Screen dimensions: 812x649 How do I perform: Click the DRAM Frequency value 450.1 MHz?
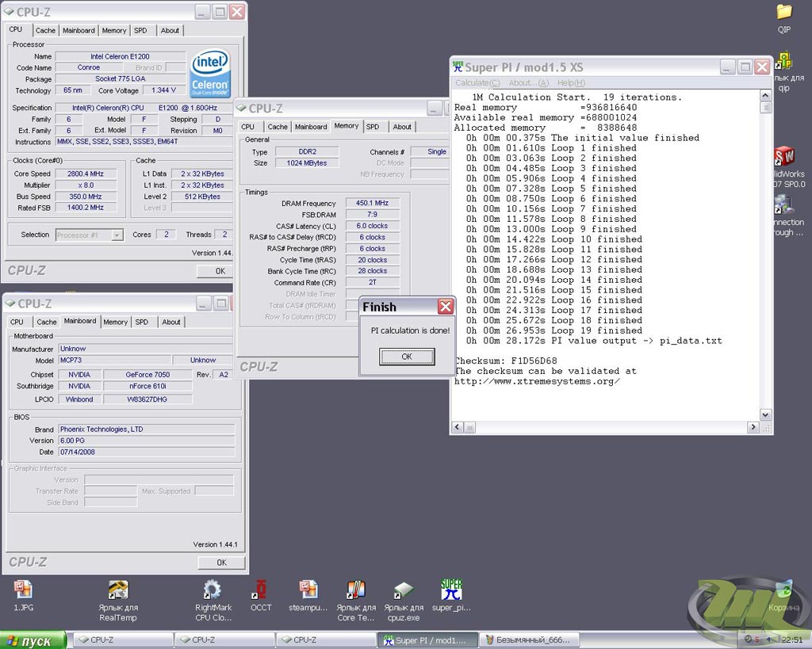[373, 203]
